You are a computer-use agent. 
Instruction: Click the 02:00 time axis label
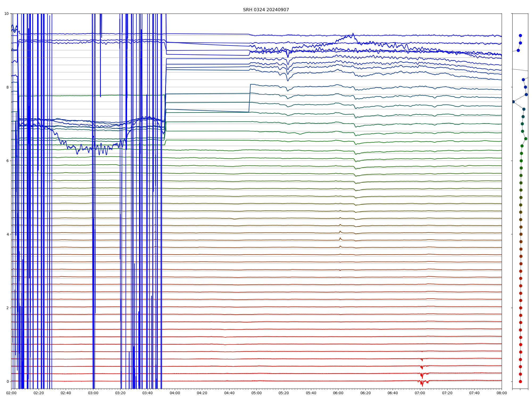(11, 393)
